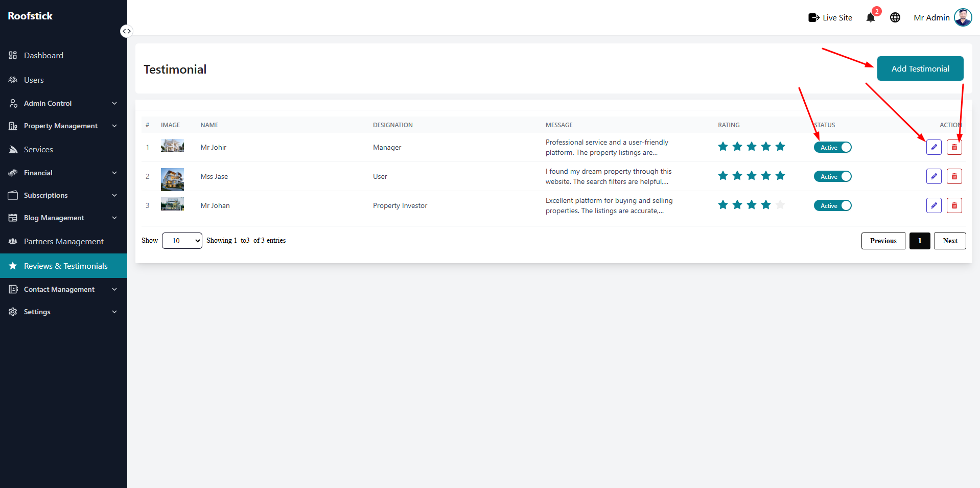
Task: Select Partners Management menu item
Action: pyautogui.click(x=63, y=241)
